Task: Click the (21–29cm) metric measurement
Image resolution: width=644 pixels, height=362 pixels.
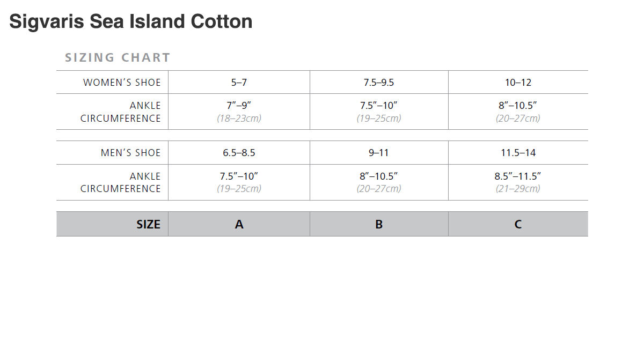Action: [x=518, y=188]
